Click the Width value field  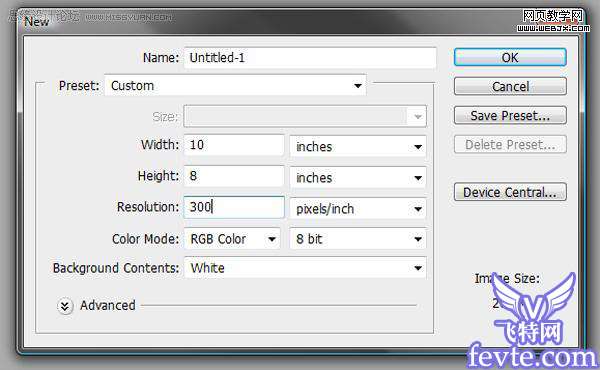(x=234, y=145)
